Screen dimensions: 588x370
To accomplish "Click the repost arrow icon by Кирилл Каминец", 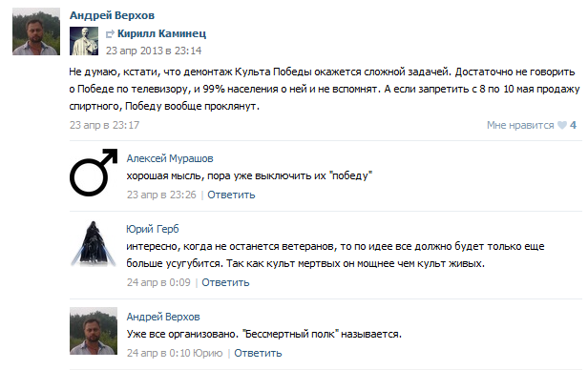I will pos(110,34).
